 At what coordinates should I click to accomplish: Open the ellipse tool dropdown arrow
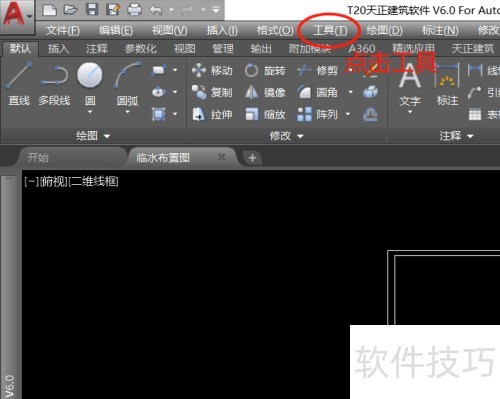tap(175, 92)
